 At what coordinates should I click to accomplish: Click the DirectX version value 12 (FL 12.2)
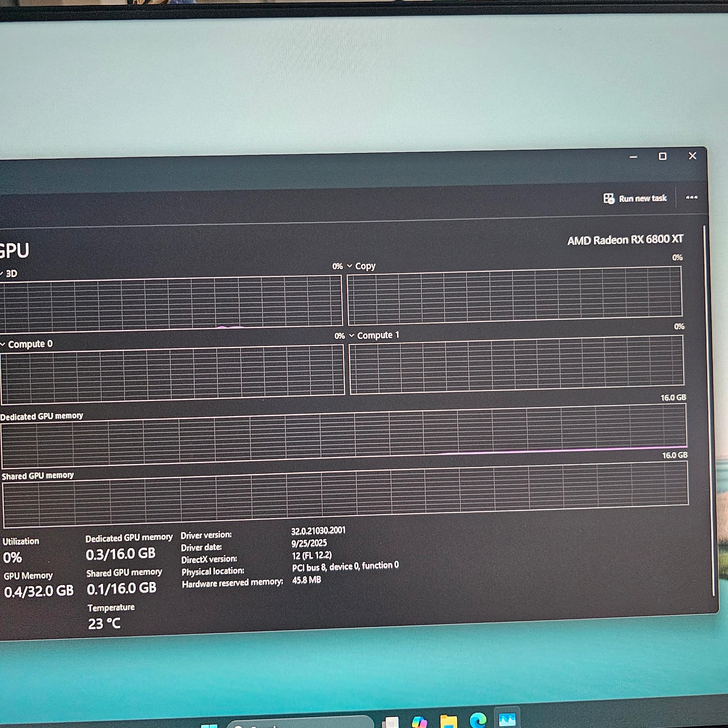point(312,556)
